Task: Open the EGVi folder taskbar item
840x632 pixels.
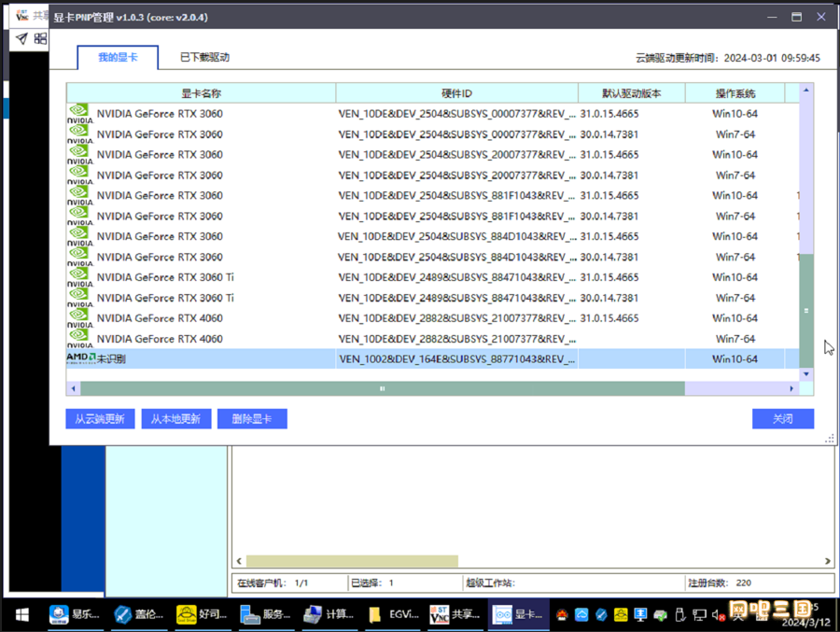Action: tap(392, 615)
